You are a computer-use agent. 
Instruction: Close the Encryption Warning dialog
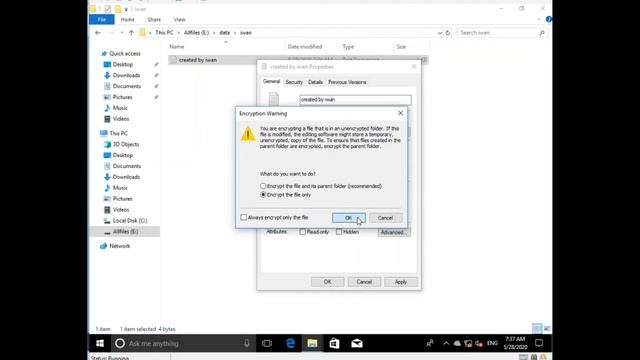400,113
